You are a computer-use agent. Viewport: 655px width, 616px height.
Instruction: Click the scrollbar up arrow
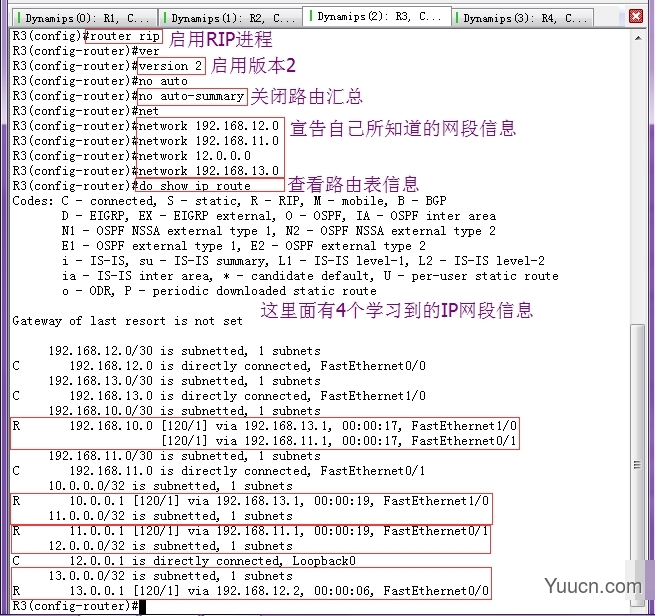coord(638,38)
